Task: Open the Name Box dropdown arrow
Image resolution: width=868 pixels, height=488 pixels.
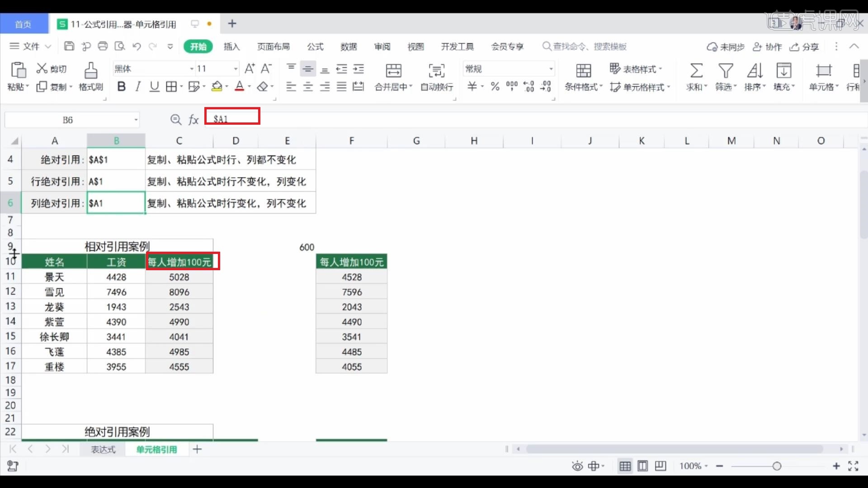Action: coord(136,120)
